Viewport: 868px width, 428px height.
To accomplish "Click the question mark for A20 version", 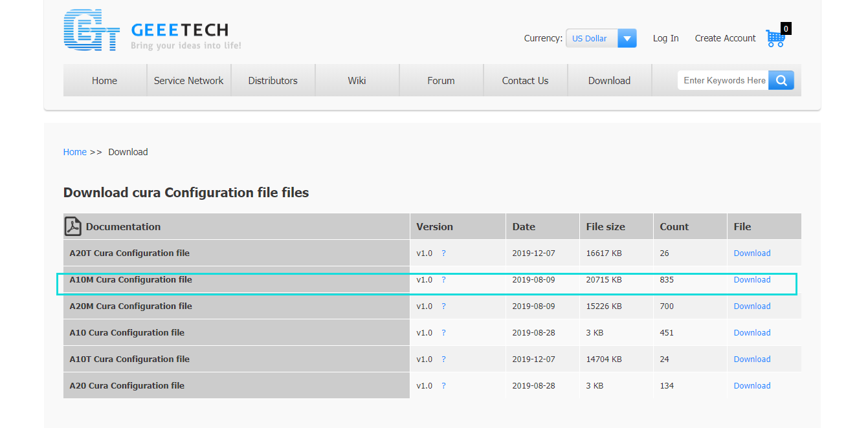I will coord(443,386).
